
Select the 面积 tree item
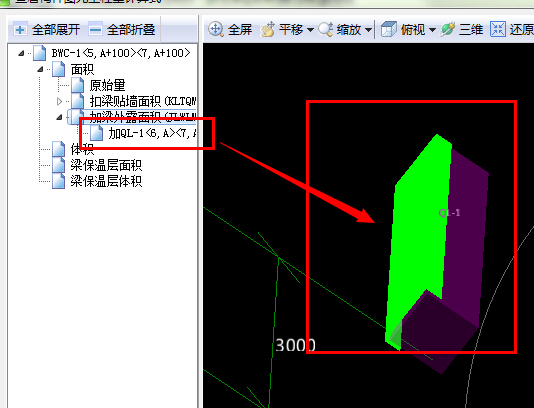82,69
